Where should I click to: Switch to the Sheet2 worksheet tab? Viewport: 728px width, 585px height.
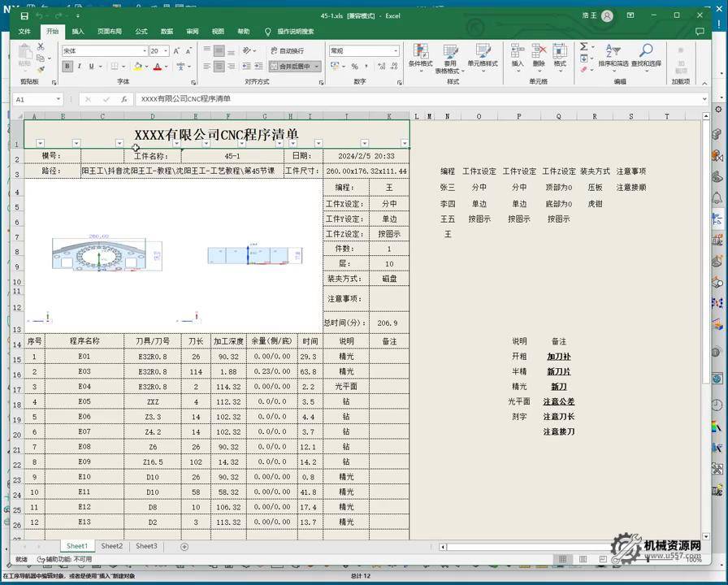(112, 546)
